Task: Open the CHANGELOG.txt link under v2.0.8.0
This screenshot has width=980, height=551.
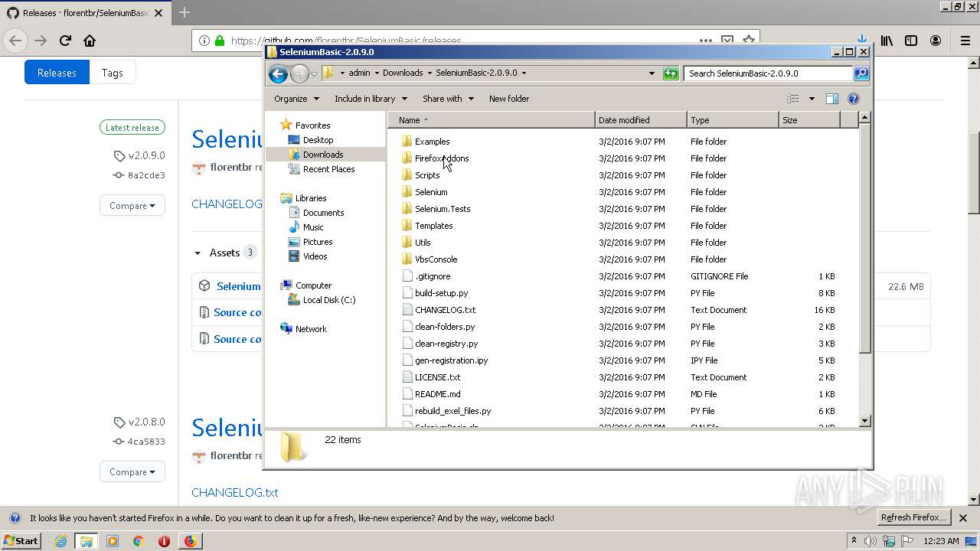Action: click(x=234, y=493)
